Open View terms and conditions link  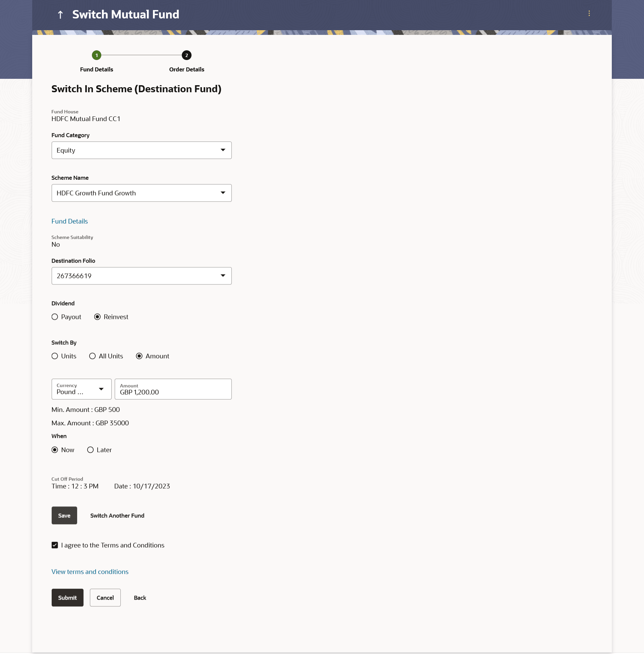click(x=90, y=571)
